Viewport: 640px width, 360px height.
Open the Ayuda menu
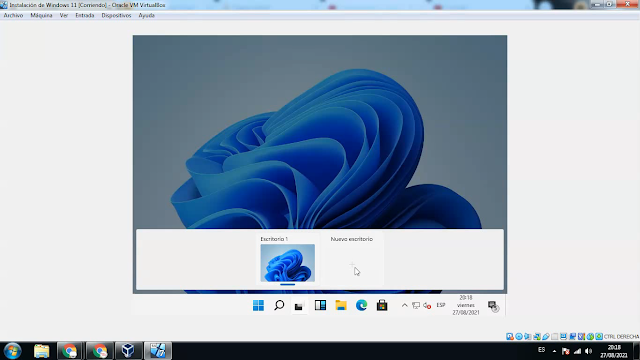pyautogui.click(x=146, y=16)
